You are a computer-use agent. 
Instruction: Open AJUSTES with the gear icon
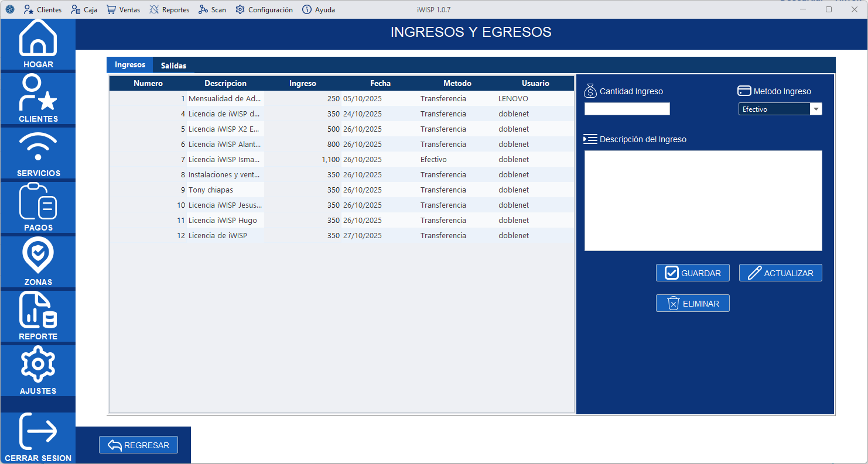click(x=37, y=365)
